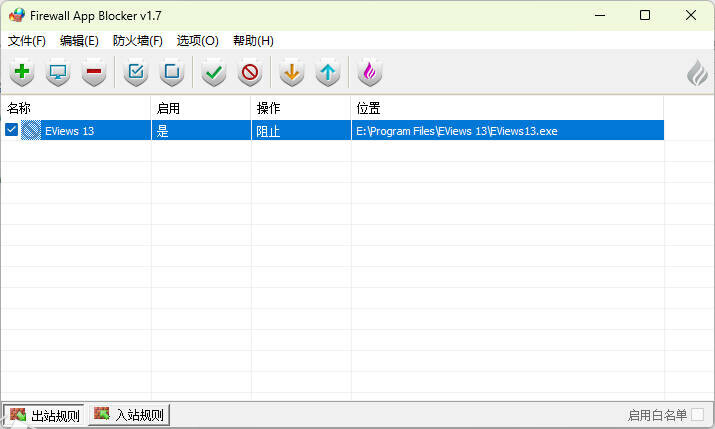Click the purple flame firewall settings icon

point(369,72)
